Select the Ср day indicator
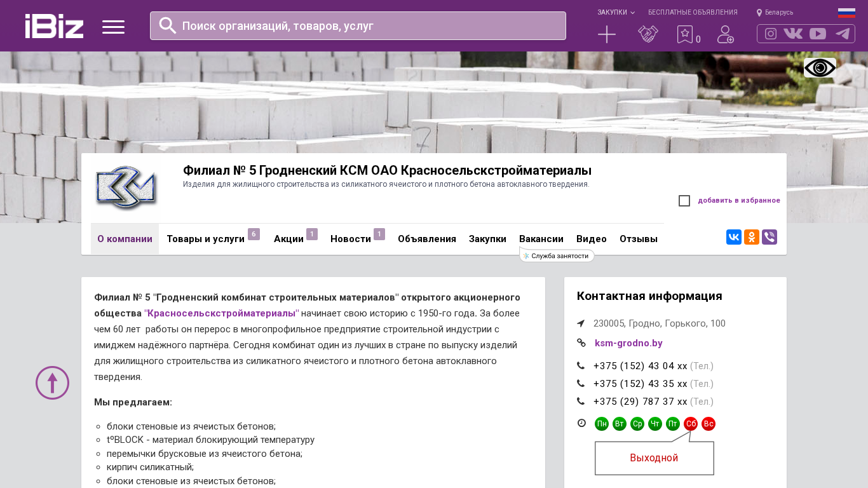 click(637, 424)
